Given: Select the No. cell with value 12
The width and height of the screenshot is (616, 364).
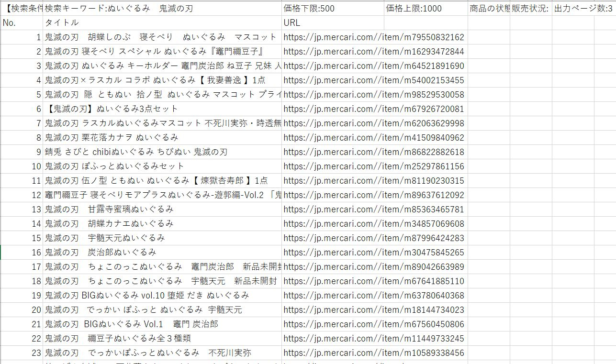Looking at the screenshot, I should coord(22,195).
